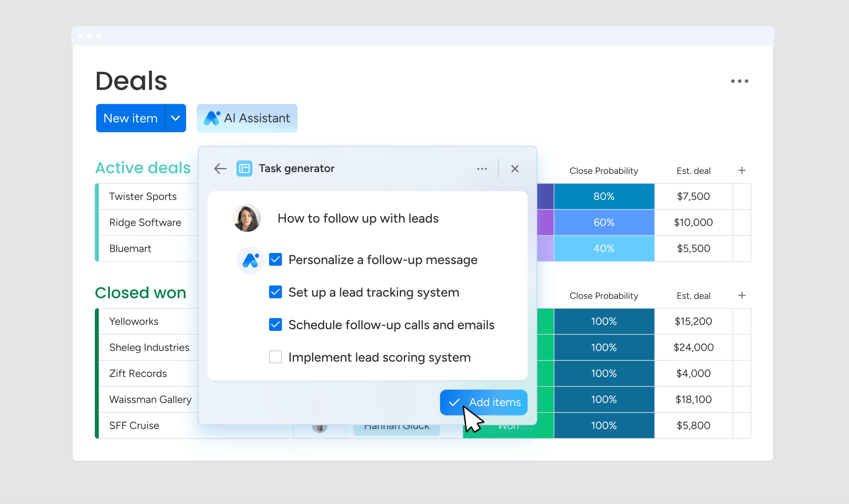Image resolution: width=849 pixels, height=504 pixels.
Task: Click Closed won Est. deal column header
Action: 693,296
